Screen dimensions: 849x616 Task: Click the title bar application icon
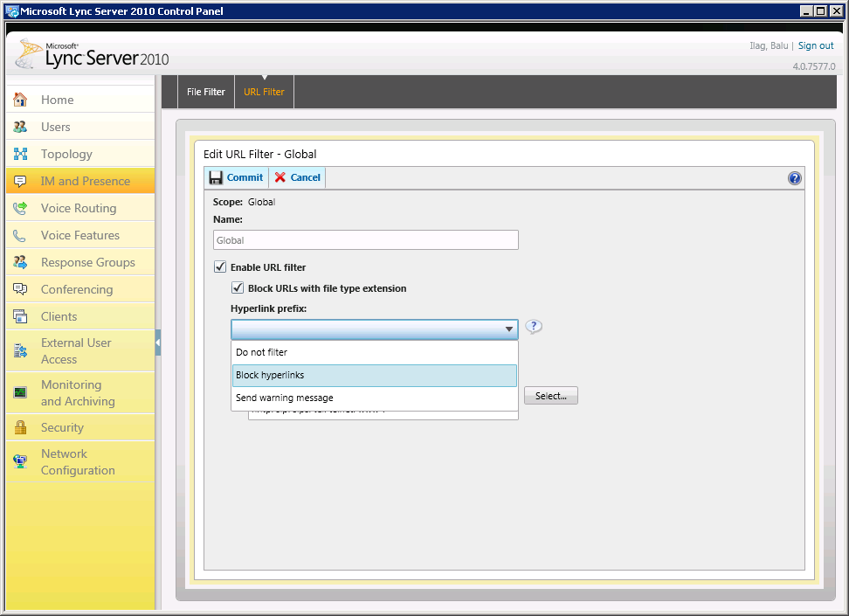[11, 11]
